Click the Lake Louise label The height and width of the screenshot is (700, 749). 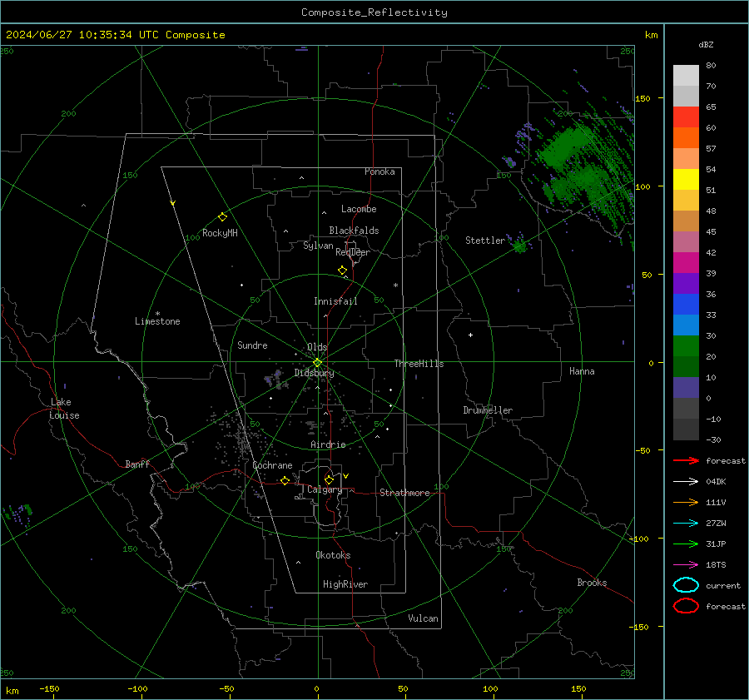click(x=64, y=409)
